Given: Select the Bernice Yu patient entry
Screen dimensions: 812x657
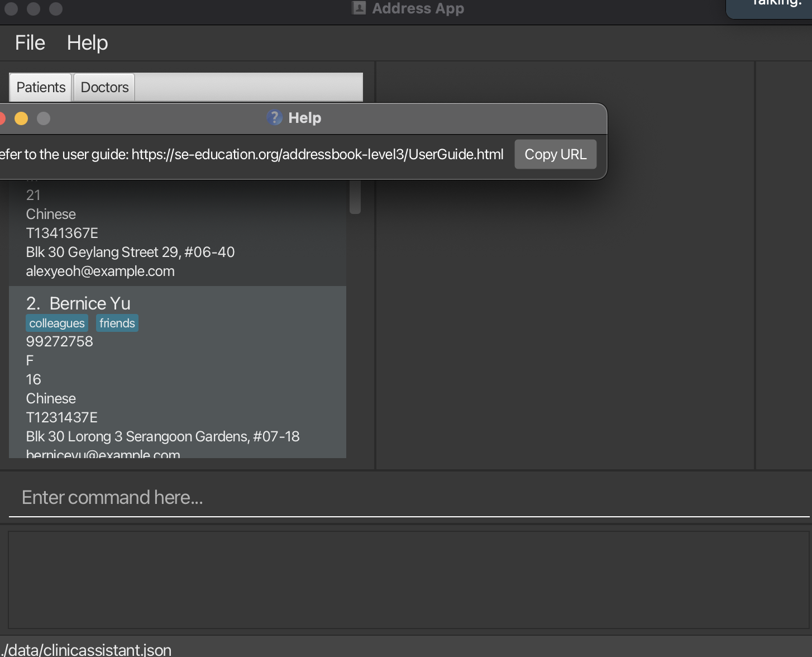Looking at the screenshot, I should pos(178,372).
